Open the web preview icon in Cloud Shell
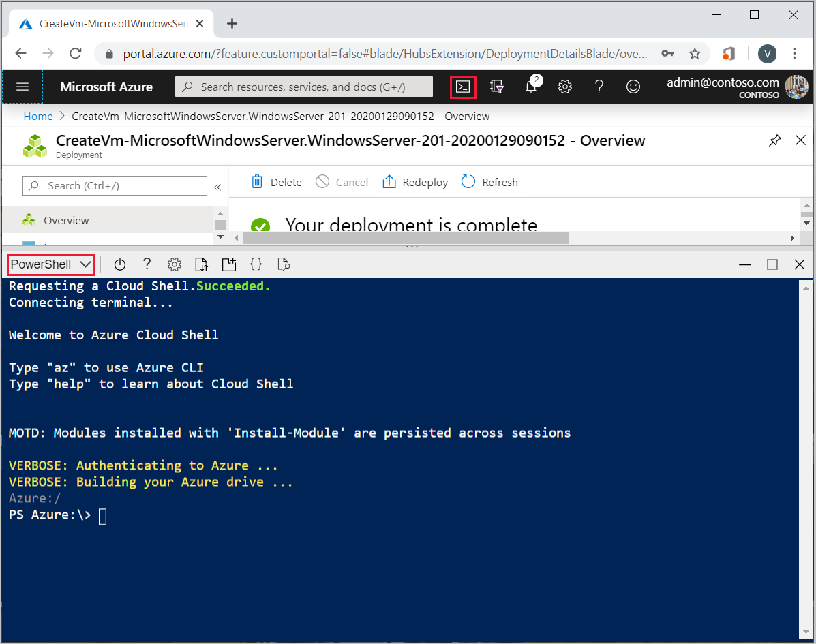816x644 pixels. point(284,264)
